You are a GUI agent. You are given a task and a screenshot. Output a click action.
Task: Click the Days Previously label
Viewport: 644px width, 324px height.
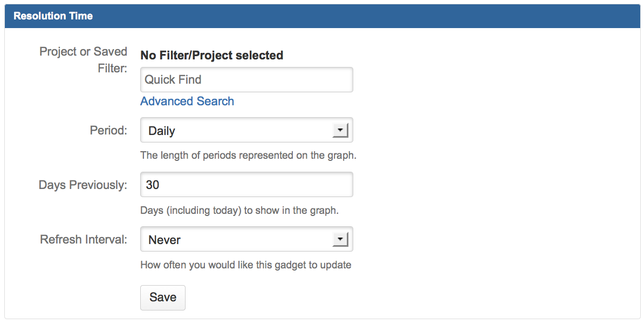tap(83, 185)
